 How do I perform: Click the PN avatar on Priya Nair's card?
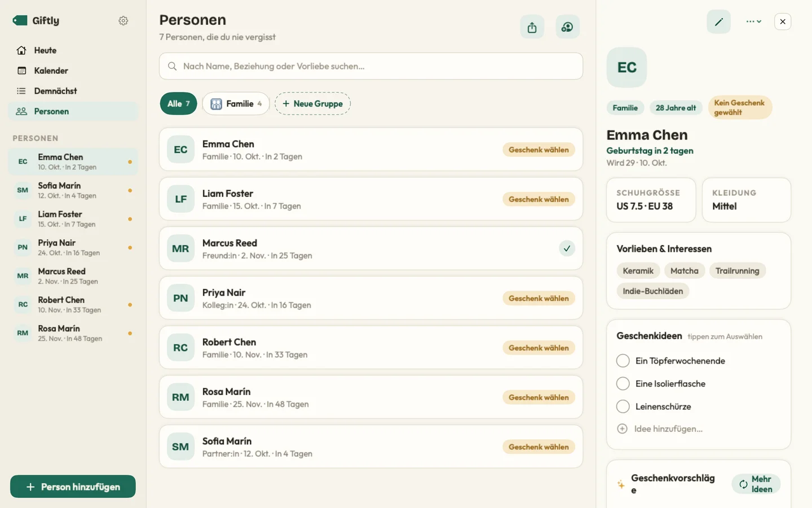point(180,298)
